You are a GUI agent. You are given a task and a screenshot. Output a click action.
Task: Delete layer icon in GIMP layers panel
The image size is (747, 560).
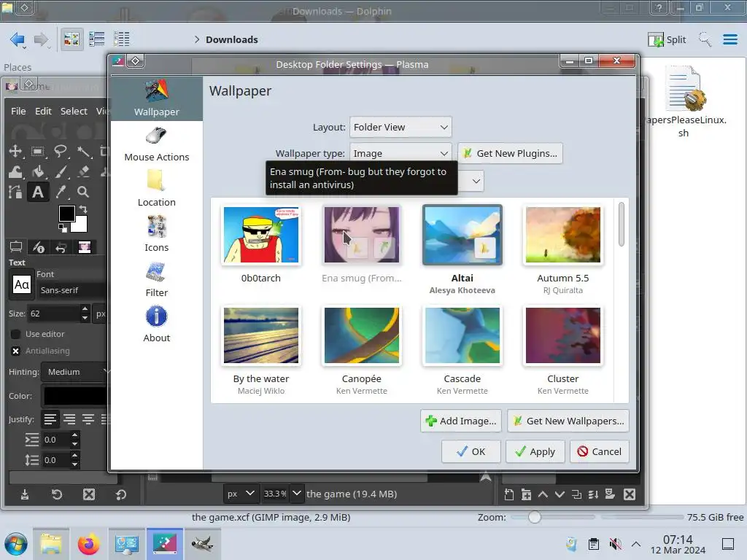click(630, 494)
